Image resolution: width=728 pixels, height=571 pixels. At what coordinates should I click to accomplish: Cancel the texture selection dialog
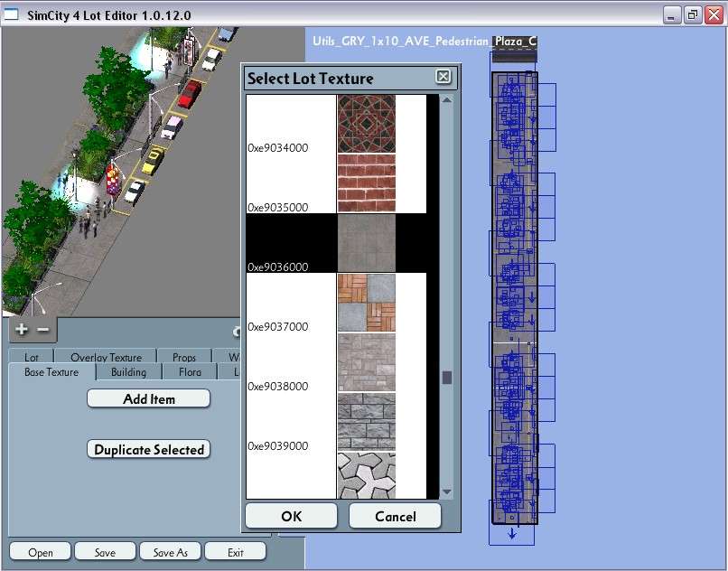point(395,516)
